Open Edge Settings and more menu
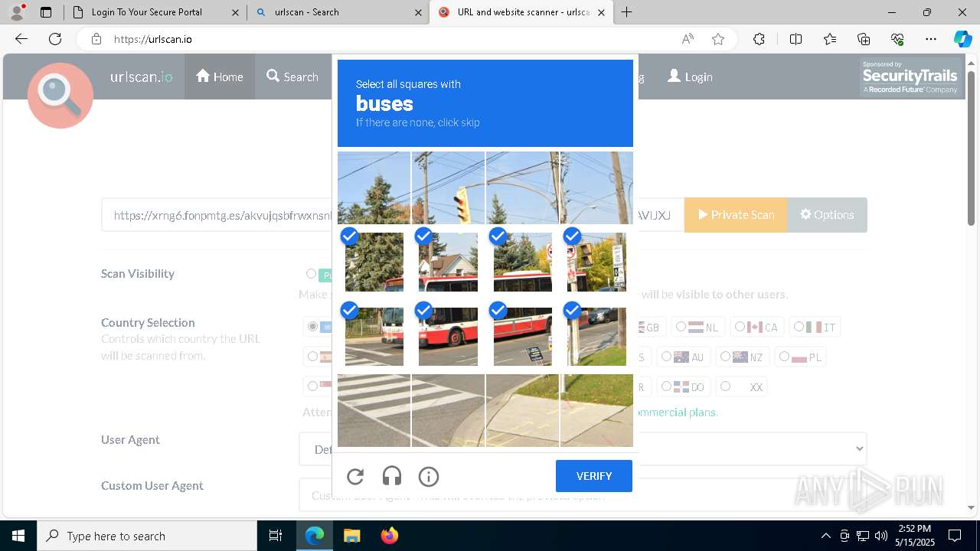The width and height of the screenshot is (980, 551). (931, 39)
